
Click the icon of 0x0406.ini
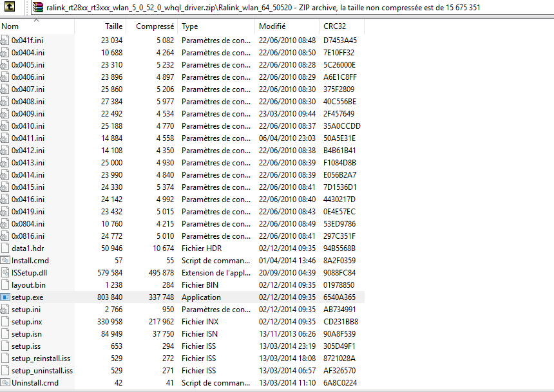(x=5, y=77)
